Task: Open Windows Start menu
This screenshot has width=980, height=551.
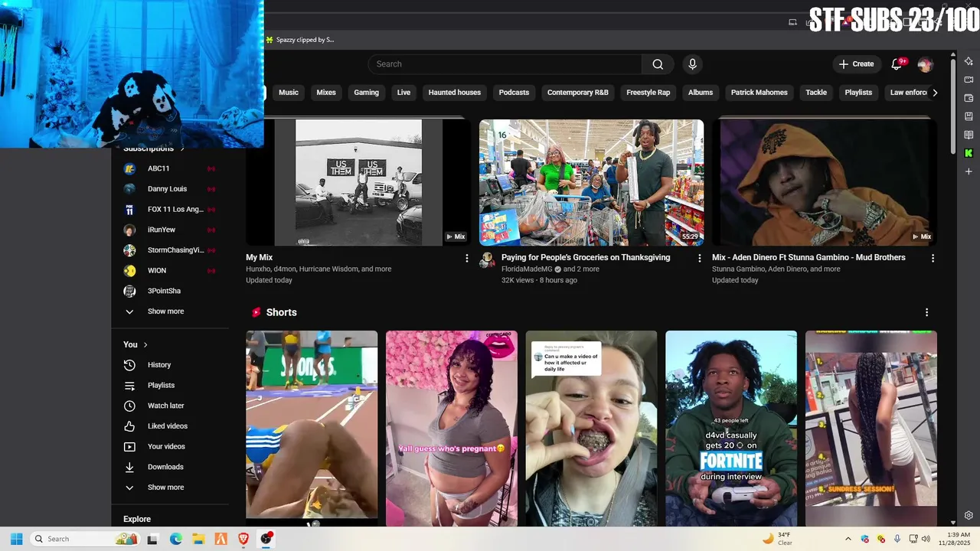Action: coord(16,539)
